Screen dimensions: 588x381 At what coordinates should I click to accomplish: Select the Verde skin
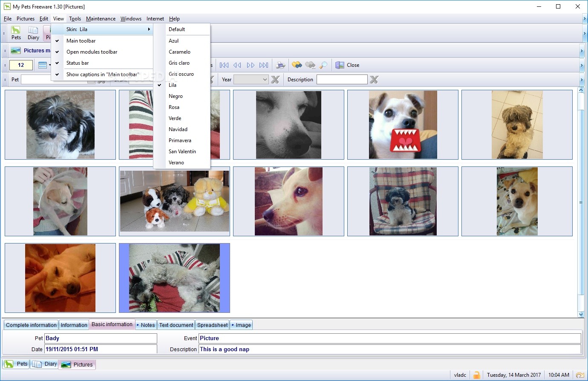pos(182,118)
